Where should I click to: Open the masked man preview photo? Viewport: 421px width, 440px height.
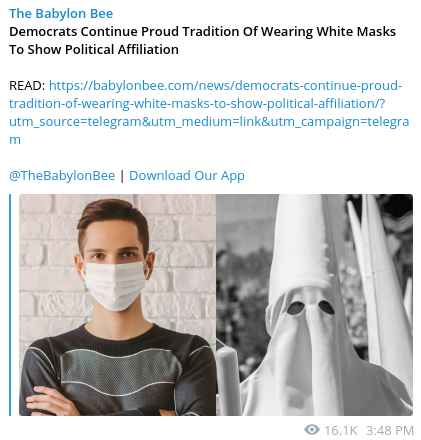coord(118,305)
